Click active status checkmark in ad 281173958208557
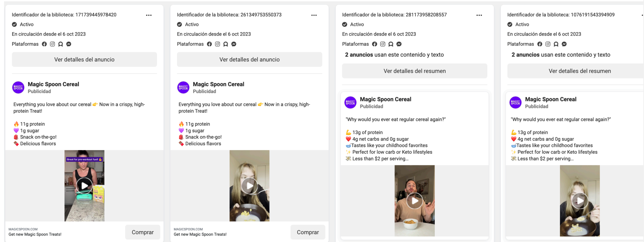Screen dimensions: 644x242 [345, 24]
